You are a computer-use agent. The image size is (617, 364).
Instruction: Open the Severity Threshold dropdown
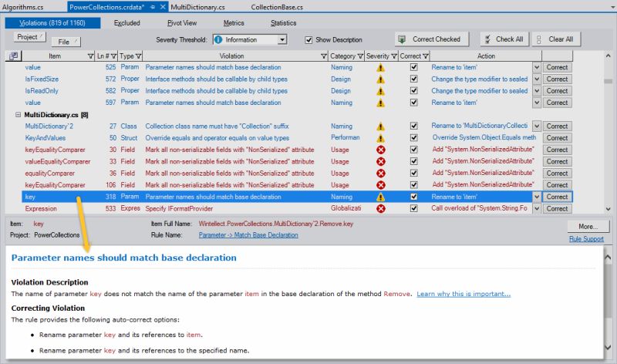click(x=282, y=40)
